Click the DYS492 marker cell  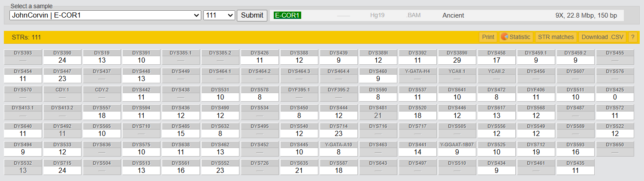[62, 131]
